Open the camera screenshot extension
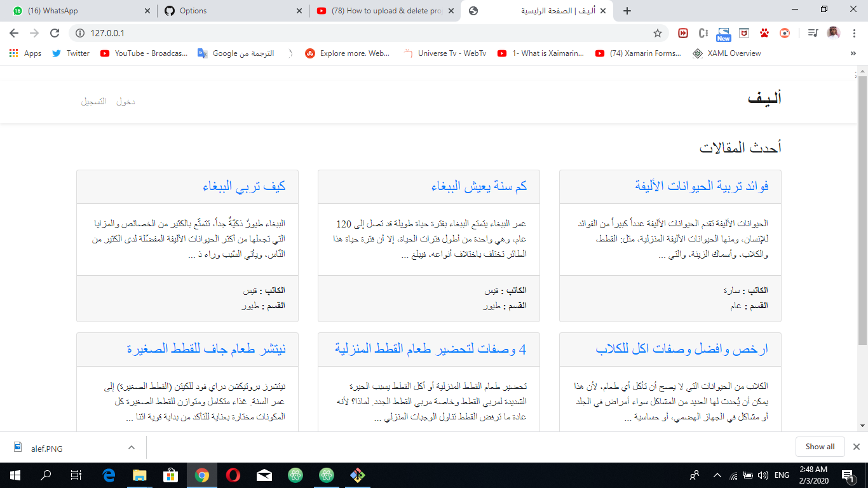868x488 pixels. (x=784, y=32)
